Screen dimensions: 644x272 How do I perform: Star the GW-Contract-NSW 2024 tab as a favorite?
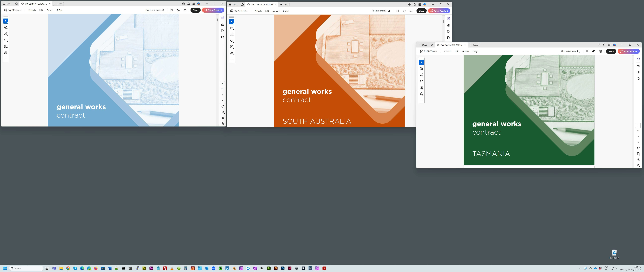pyautogui.click(x=23, y=4)
